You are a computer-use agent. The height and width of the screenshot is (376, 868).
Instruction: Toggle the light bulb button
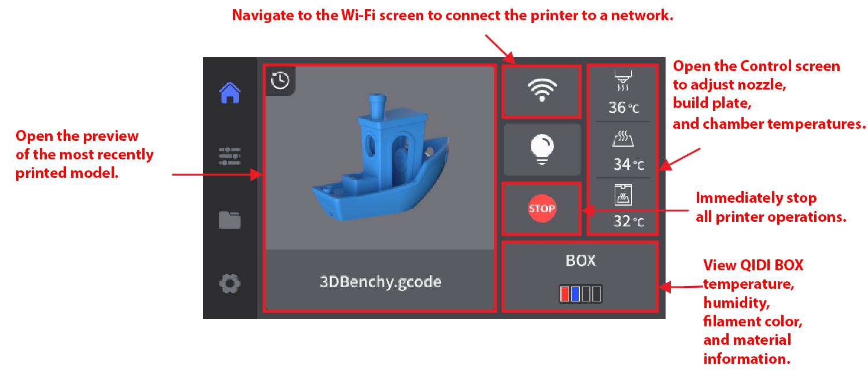click(542, 149)
